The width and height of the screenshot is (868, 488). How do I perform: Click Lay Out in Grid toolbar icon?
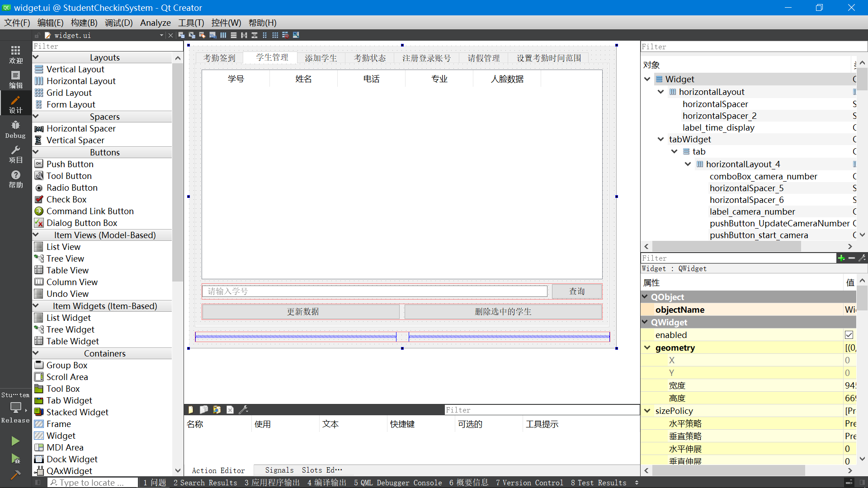pyautogui.click(x=275, y=35)
